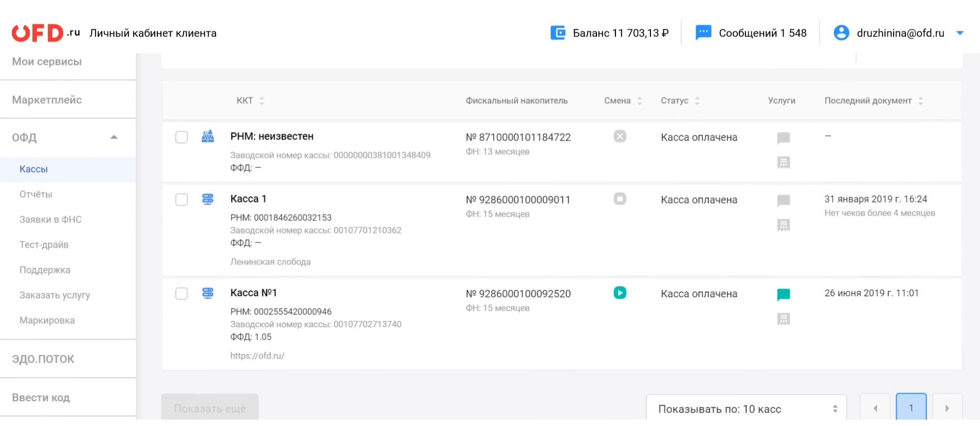This screenshot has height=426, width=980.
Task: Select checkbox for Касса 1 row
Action: coord(182,200)
